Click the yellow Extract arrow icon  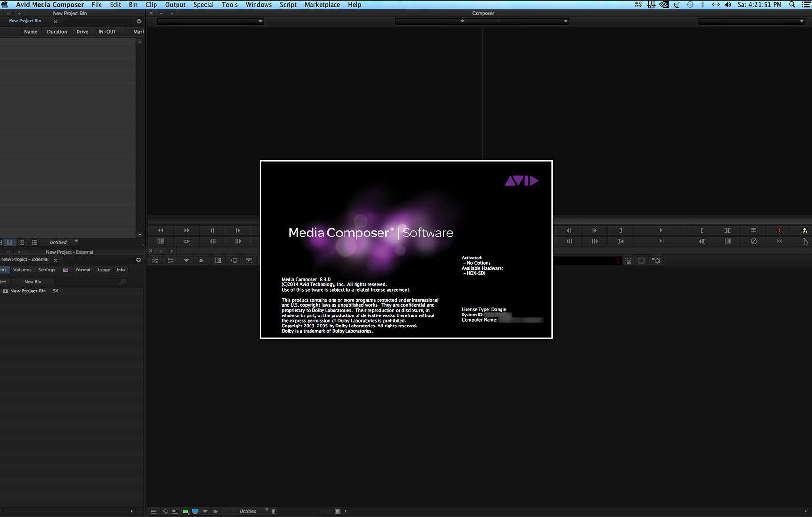805,230
